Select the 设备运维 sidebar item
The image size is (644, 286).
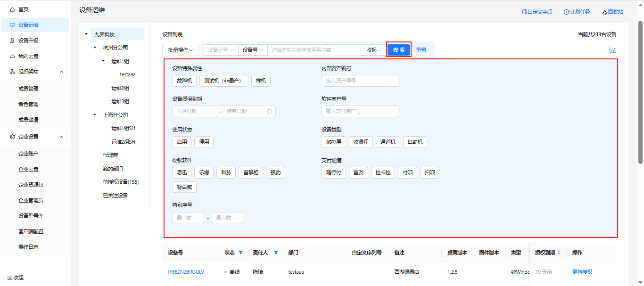(x=35, y=25)
